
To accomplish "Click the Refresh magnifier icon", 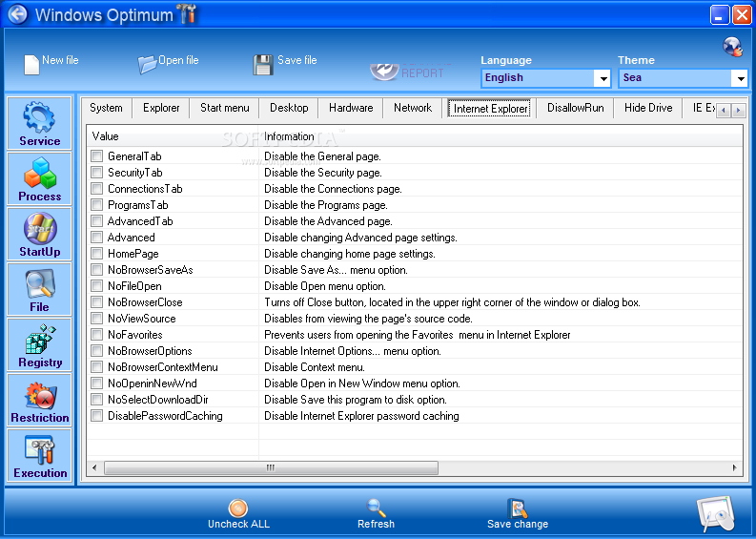I will pos(376,508).
